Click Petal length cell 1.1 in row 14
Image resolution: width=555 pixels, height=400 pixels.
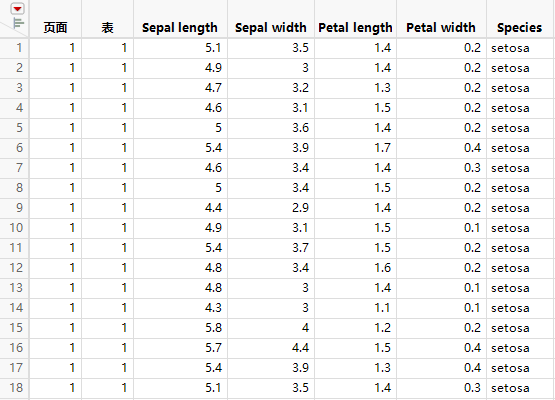coord(355,308)
